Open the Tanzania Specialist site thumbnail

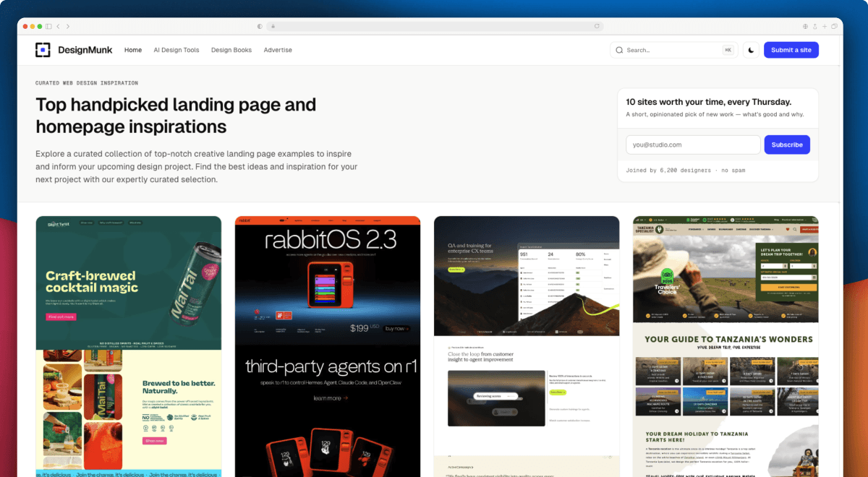point(726,346)
